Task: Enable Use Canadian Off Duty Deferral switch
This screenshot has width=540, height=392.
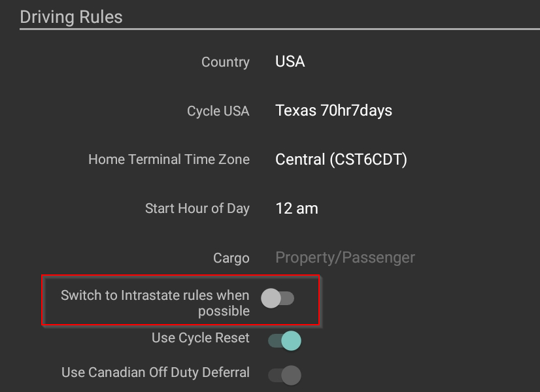Action: [x=284, y=375]
